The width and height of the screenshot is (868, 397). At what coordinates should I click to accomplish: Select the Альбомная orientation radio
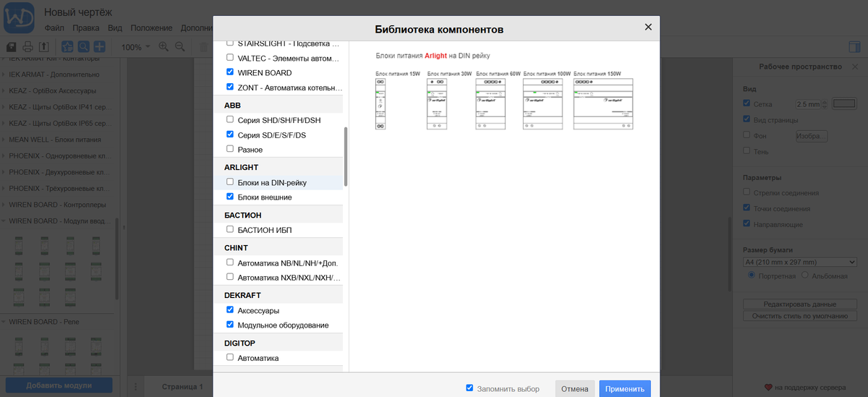tap(805, 276)
